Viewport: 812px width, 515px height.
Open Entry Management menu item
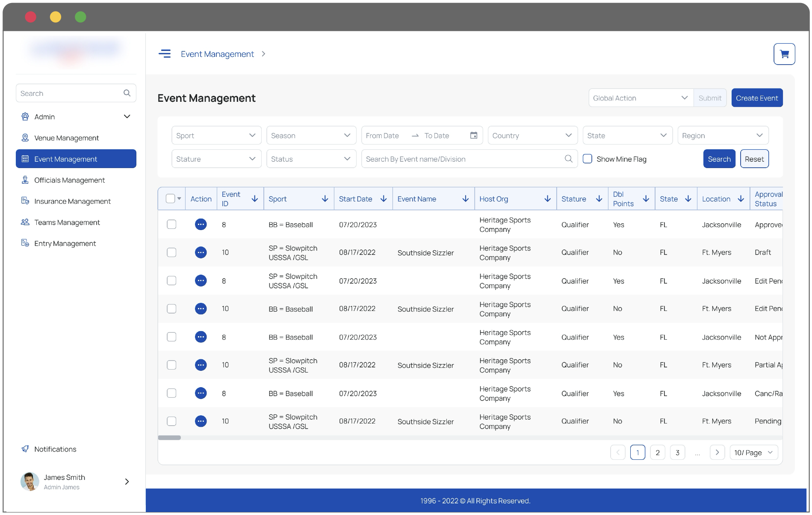point(76,243)
